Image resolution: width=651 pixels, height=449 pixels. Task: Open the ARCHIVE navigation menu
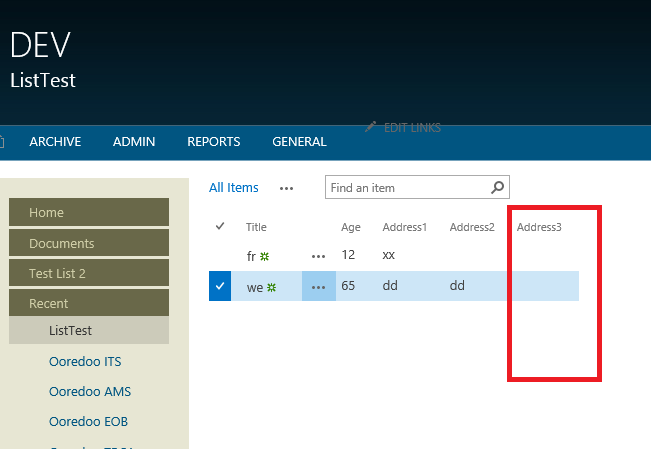point(55,142)
